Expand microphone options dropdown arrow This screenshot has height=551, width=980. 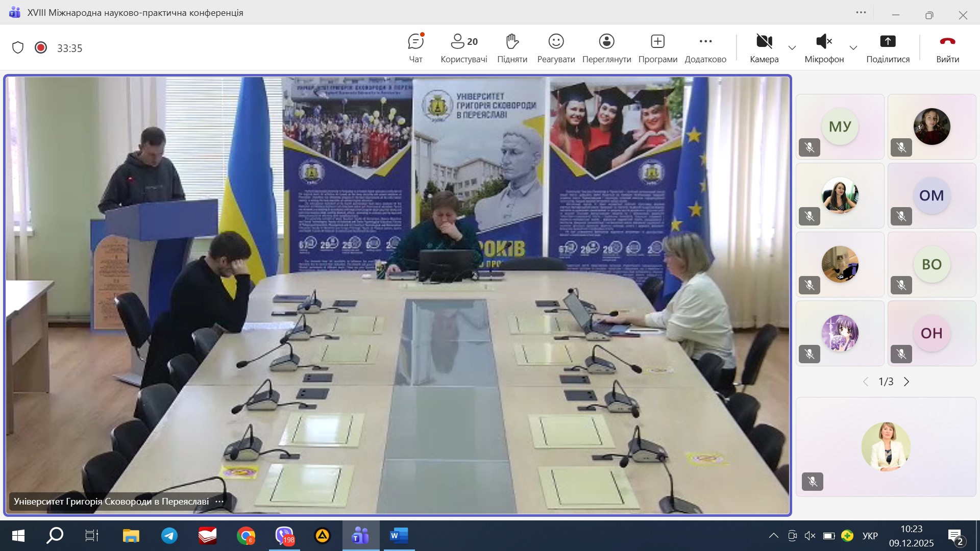[853, 48]
